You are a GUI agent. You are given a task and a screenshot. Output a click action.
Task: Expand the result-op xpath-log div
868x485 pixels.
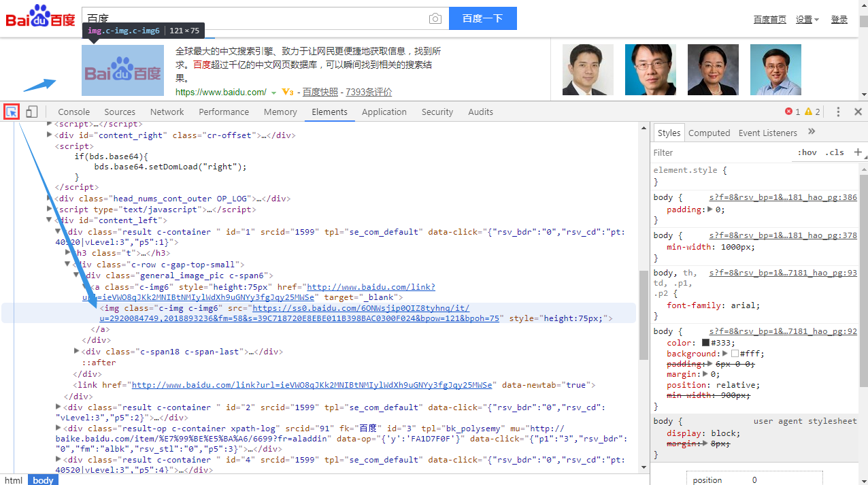pyautogui.click(x=58, y=429)
